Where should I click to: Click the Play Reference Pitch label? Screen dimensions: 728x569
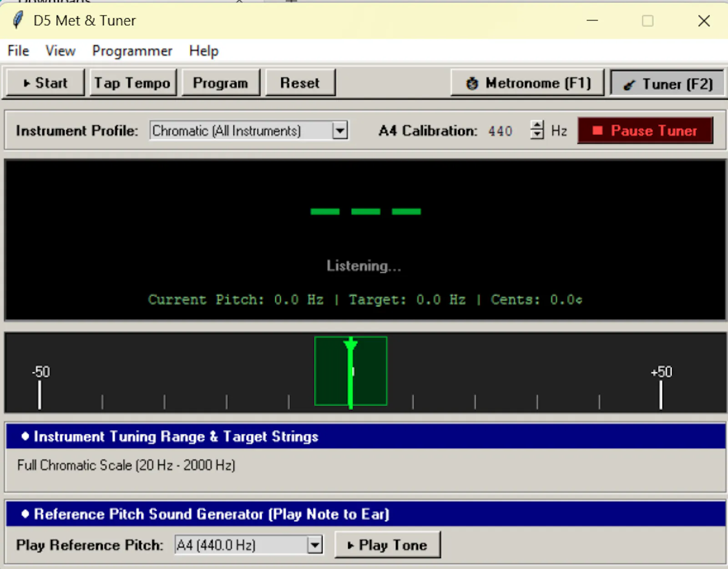[x=89, y=545]
